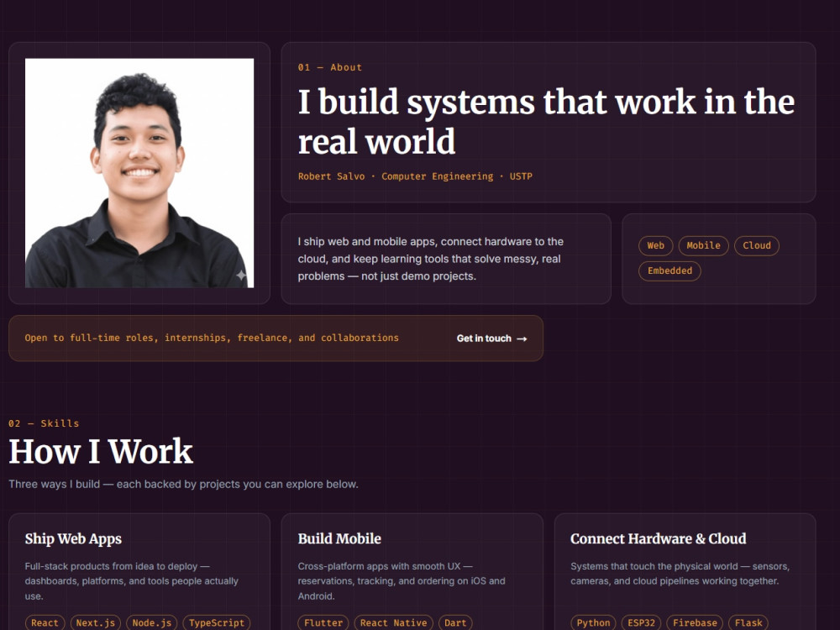
Task: Click the 'Open to full-time roles' banner text
Action: pyautogui.click(x=212, y=338)
